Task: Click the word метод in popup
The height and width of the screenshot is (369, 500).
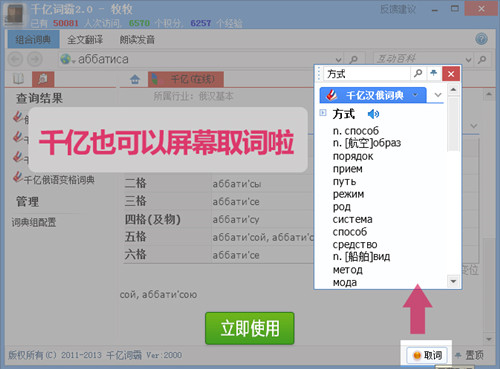Action: click(347, 270)
